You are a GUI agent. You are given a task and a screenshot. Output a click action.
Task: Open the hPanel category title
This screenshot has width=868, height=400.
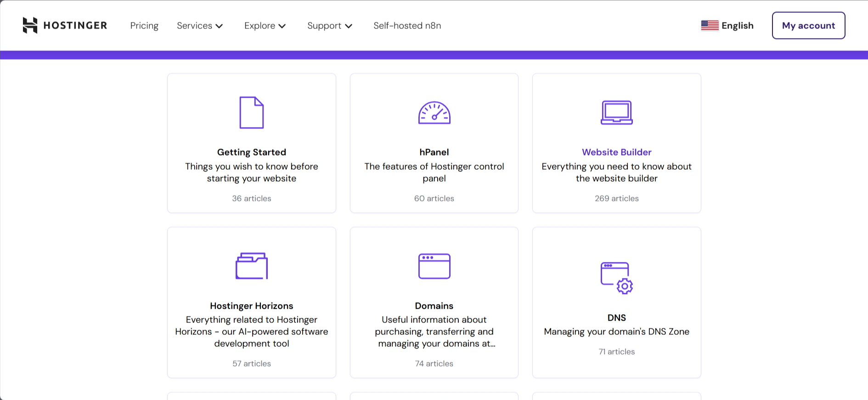[434, 152]
